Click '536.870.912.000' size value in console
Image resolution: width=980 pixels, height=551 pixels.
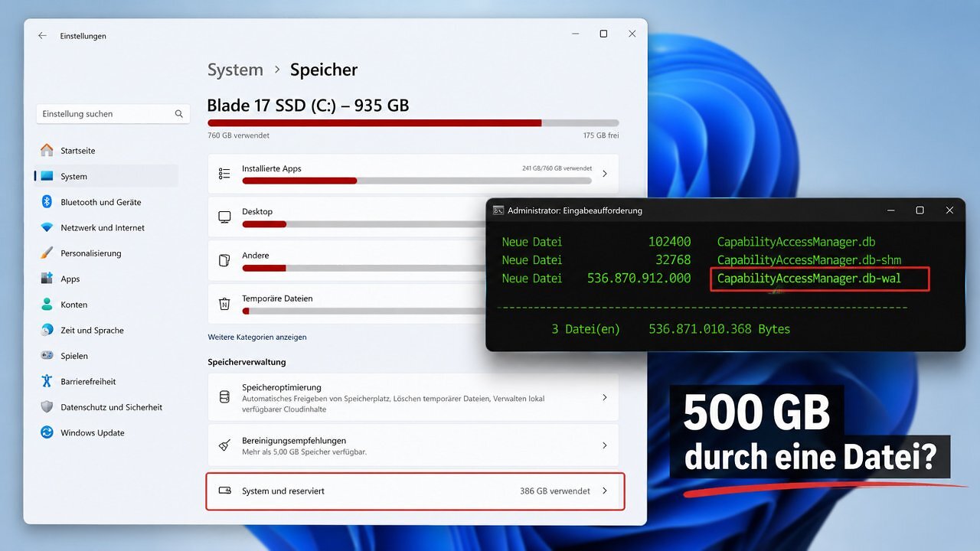point(639,279)
